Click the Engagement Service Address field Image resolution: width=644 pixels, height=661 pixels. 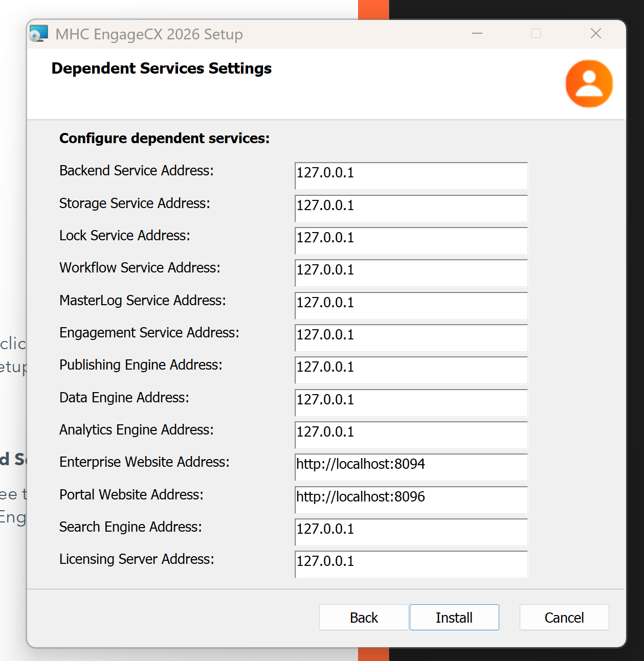[411, 338]
